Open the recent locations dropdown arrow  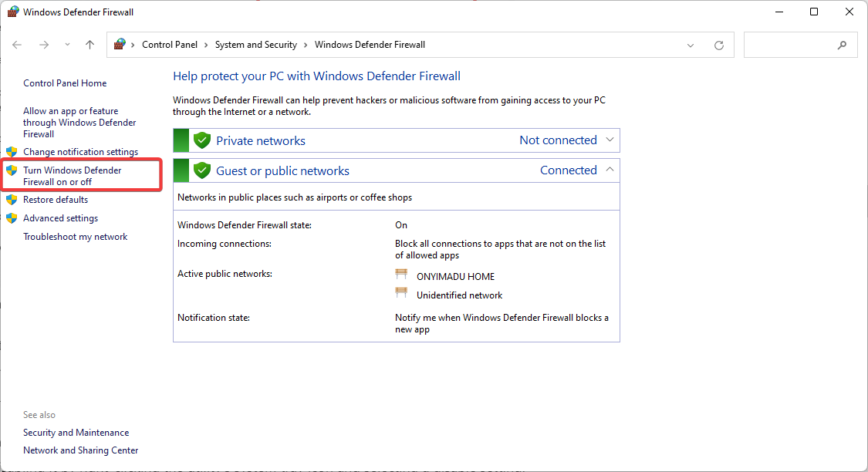click(x=67, y=45)
